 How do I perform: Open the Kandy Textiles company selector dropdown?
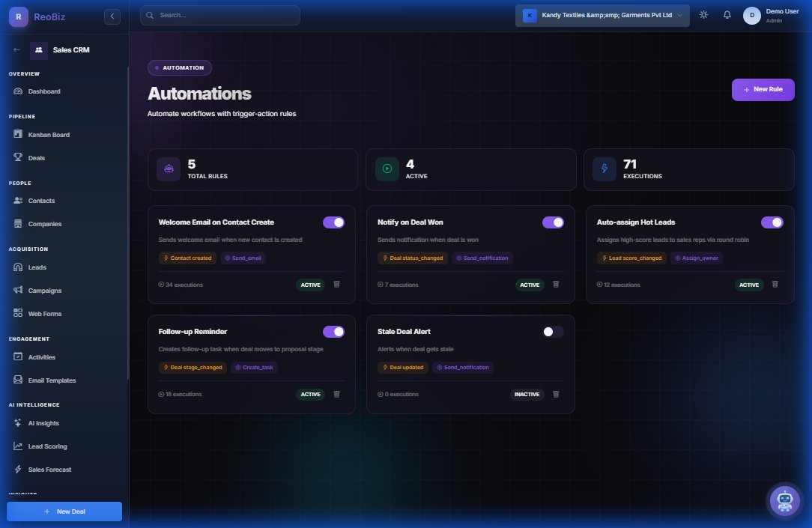[600, 15]
